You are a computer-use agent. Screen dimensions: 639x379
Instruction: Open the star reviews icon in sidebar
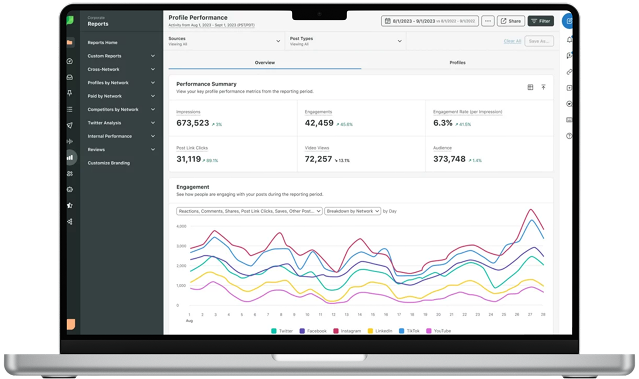[70, 205]
